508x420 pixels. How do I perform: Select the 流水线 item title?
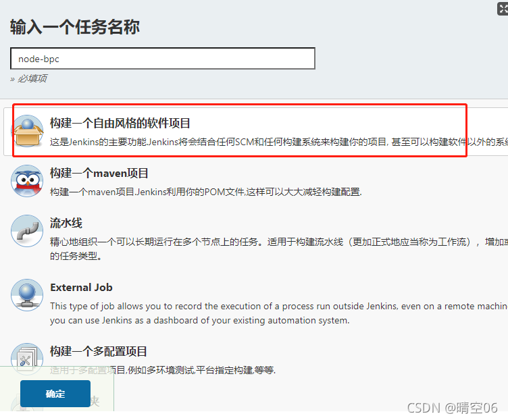coord(66,223)
